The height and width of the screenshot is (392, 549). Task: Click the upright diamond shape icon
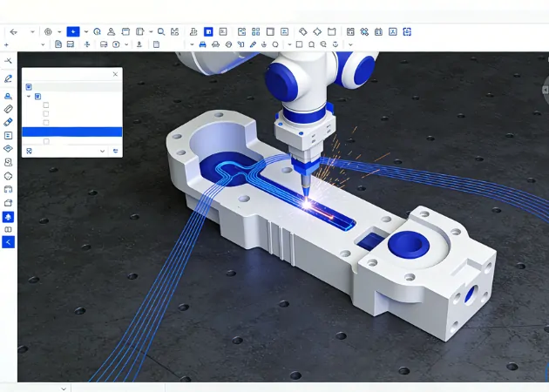click(317, 32)
